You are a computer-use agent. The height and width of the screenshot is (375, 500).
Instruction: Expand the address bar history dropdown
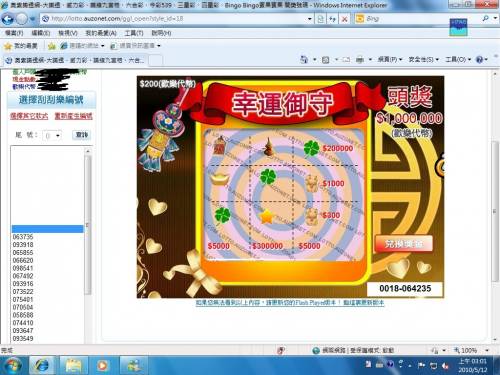[x=310, y=19]
